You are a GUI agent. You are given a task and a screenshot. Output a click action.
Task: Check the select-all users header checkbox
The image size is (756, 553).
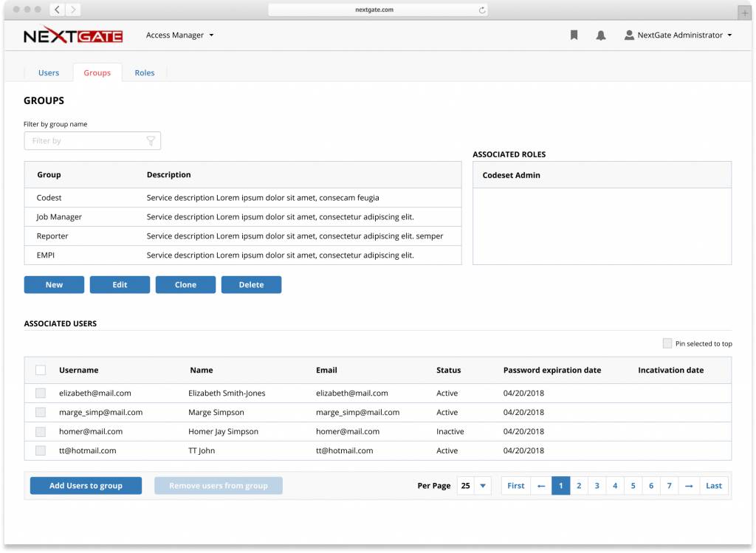tap(41, 371)
